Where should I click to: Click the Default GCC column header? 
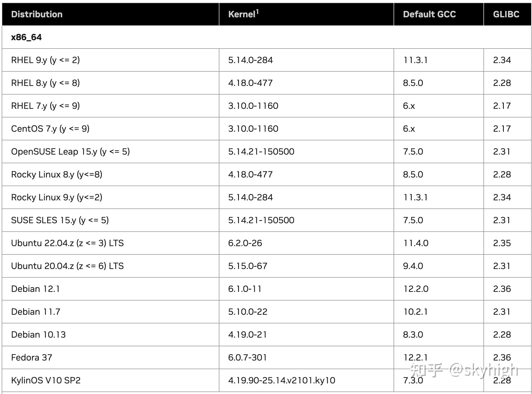coord(429,14)
